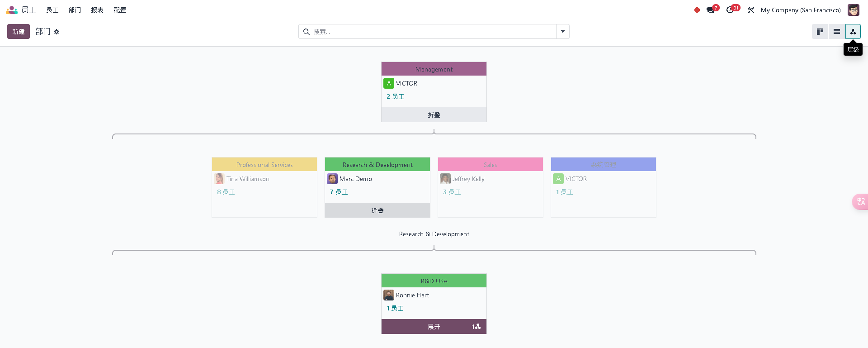This screenshot has height=348, width=868.
Task: Click the Employees app home icon
Action: [x=12, y=10]
